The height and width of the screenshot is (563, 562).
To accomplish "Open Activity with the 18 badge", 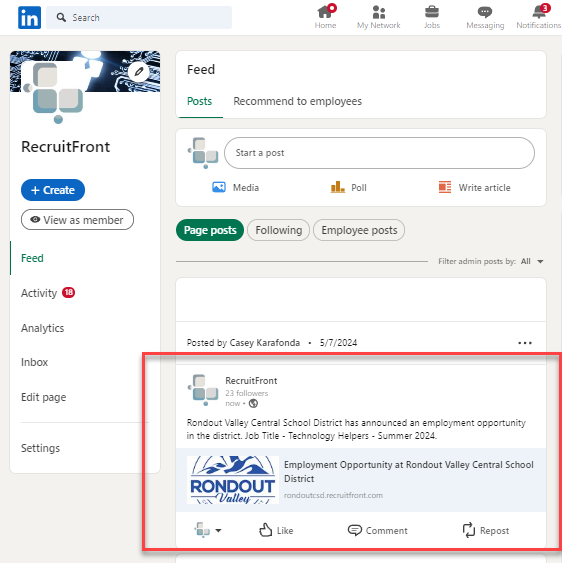I will point(48,293).
